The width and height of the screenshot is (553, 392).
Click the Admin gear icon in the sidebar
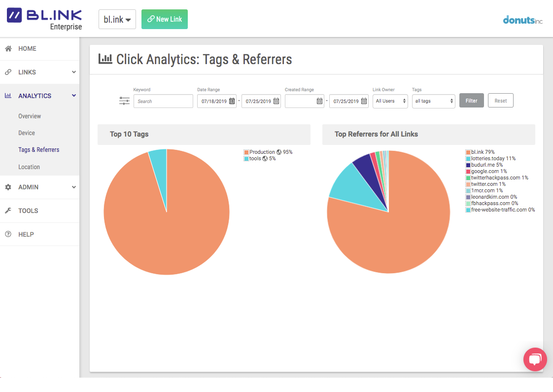point(8,187)
